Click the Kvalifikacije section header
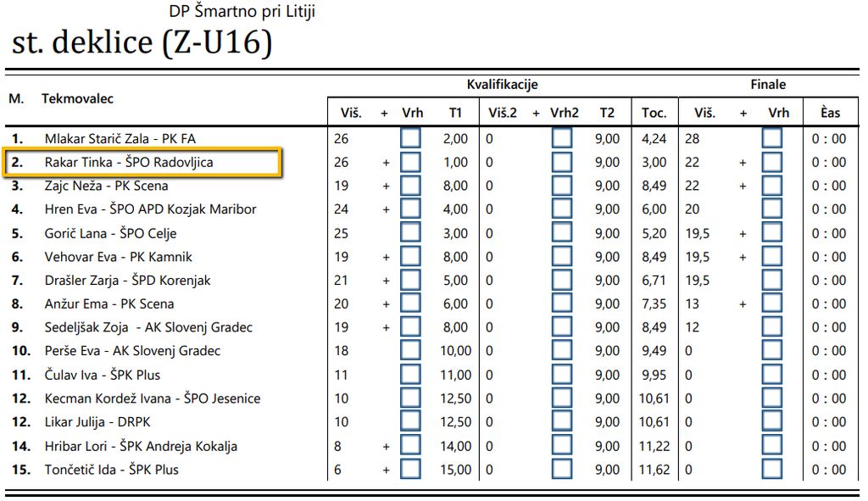The height and width of the screenshot is (501, 868). tap(502, 85)
